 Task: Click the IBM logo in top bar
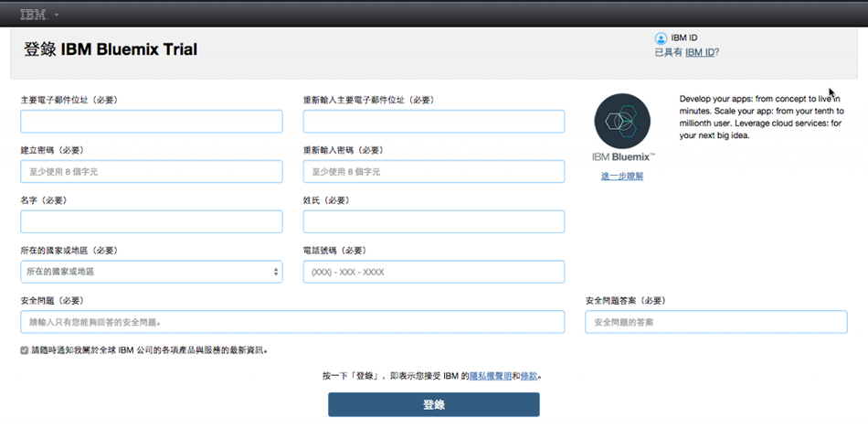[x=32, y=15]
